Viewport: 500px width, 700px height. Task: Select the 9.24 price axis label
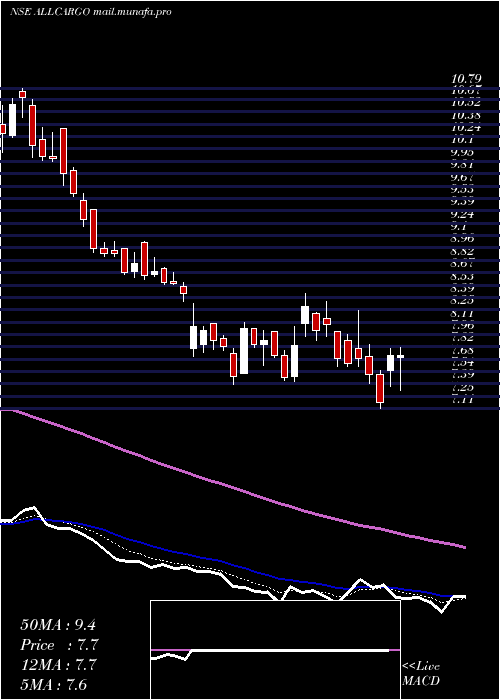click(x=464, y=215)
